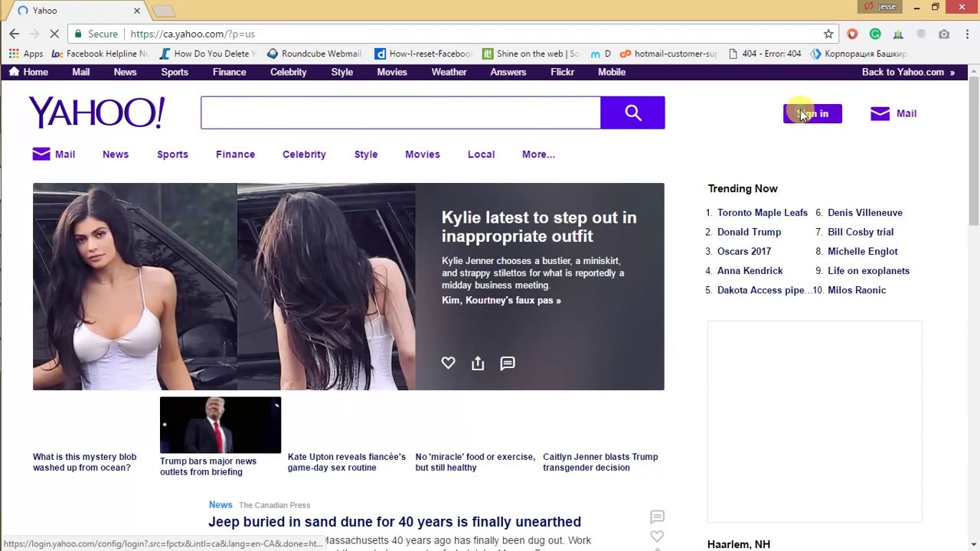Viewport: 980px width, 551px height.
Task: Click inside the Yahoo search box
Action: (x=400, y=112)
